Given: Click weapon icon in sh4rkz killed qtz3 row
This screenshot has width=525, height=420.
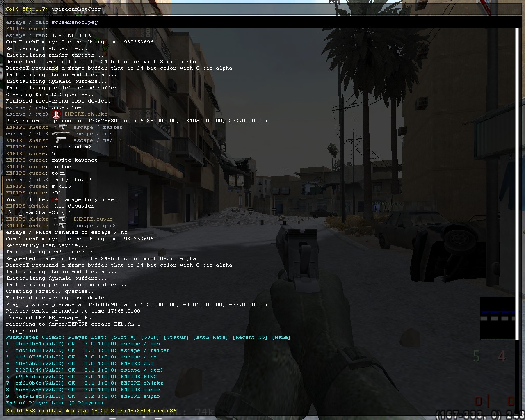Looking at the screenshot, I should pyautogui.click(x=61, y=226).
